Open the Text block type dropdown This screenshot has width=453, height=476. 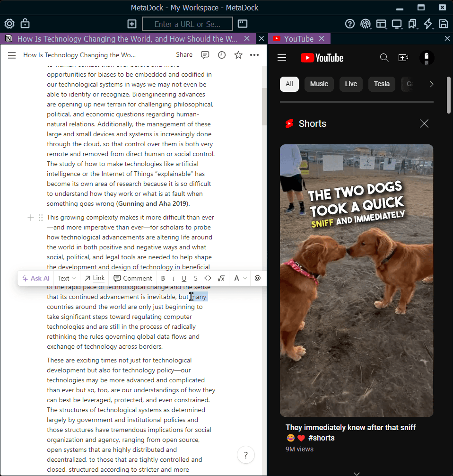coord(67,278)
